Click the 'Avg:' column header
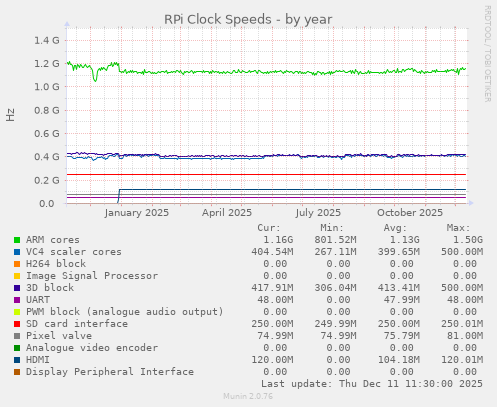This screenshot has height=407, width=497. 395,228
